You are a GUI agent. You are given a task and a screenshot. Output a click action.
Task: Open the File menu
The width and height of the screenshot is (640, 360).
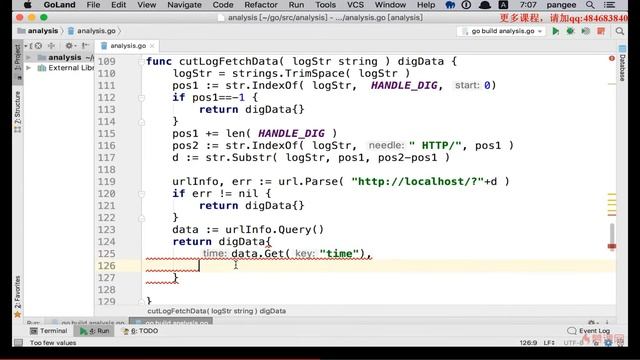tap(93, 5)
